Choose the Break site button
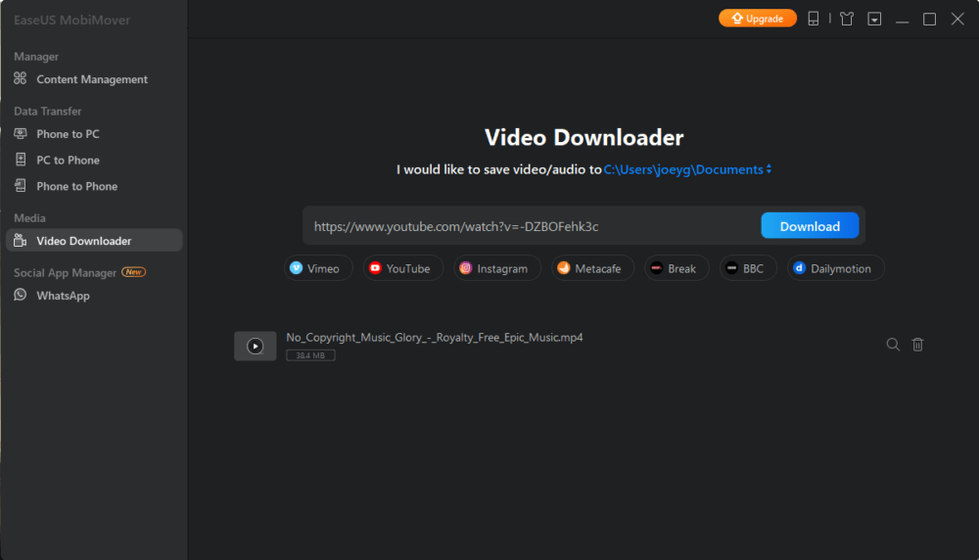The width and height of the screenshot is (979, 560). pos(676,268)
